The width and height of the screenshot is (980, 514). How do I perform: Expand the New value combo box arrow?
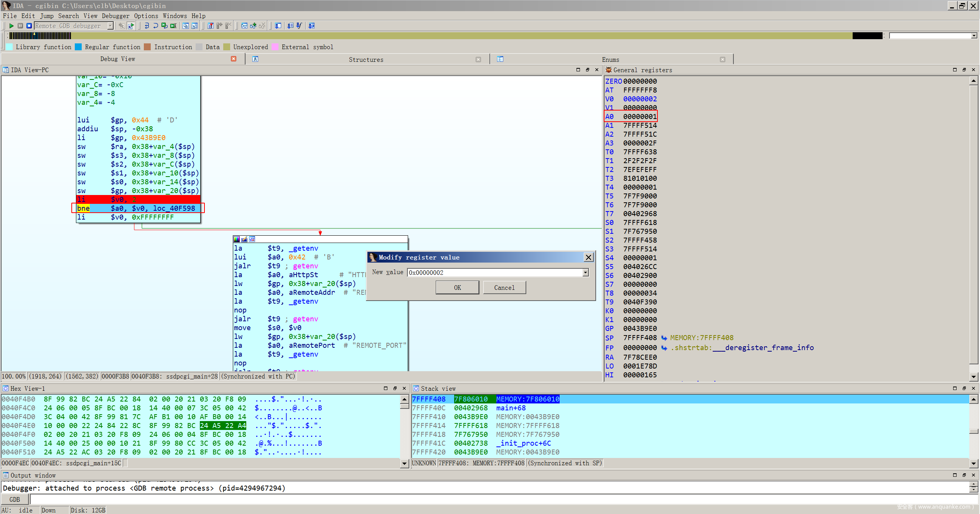(x=585, y=273)
